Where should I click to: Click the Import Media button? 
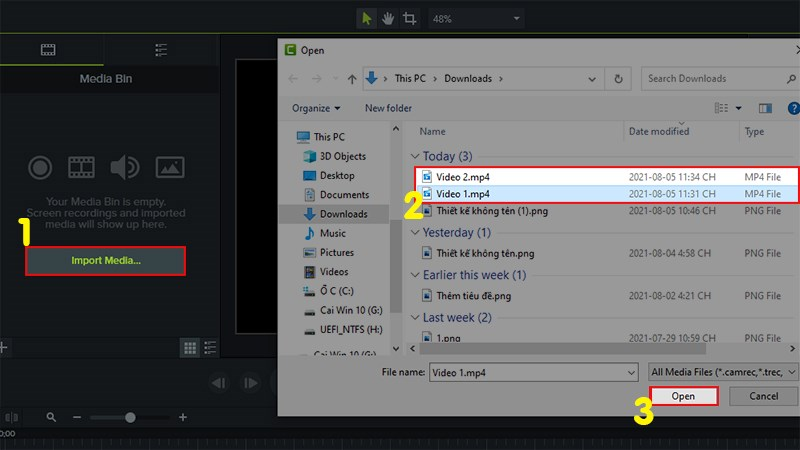click(106, 261)
